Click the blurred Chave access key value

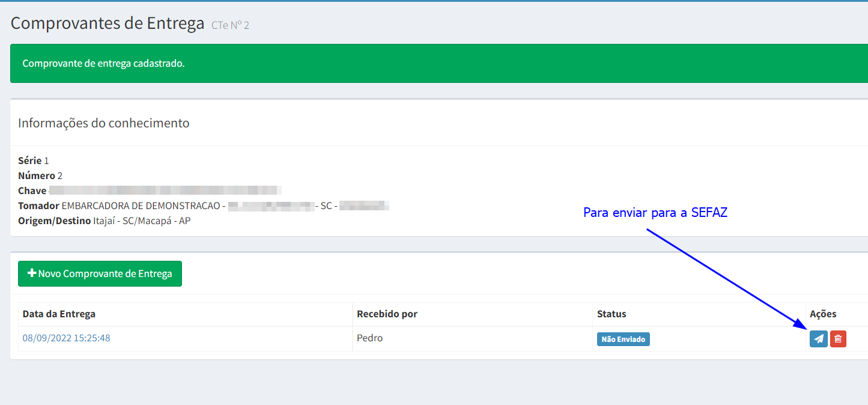pos(165,190)
